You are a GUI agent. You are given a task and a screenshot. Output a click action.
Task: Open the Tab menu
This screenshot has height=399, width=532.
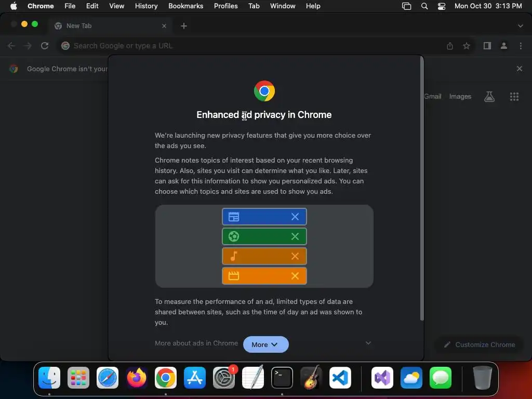pos(254,6)
